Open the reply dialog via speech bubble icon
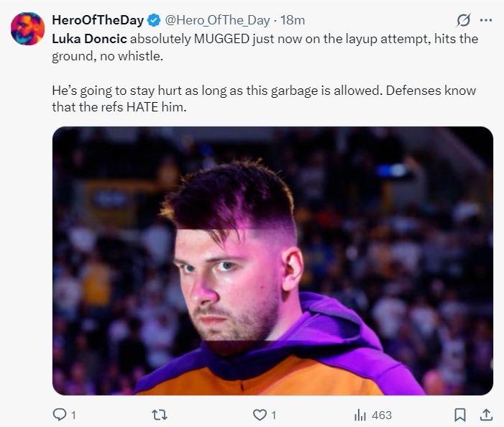This screenshot has height=427, width=504. coord(60,415)
